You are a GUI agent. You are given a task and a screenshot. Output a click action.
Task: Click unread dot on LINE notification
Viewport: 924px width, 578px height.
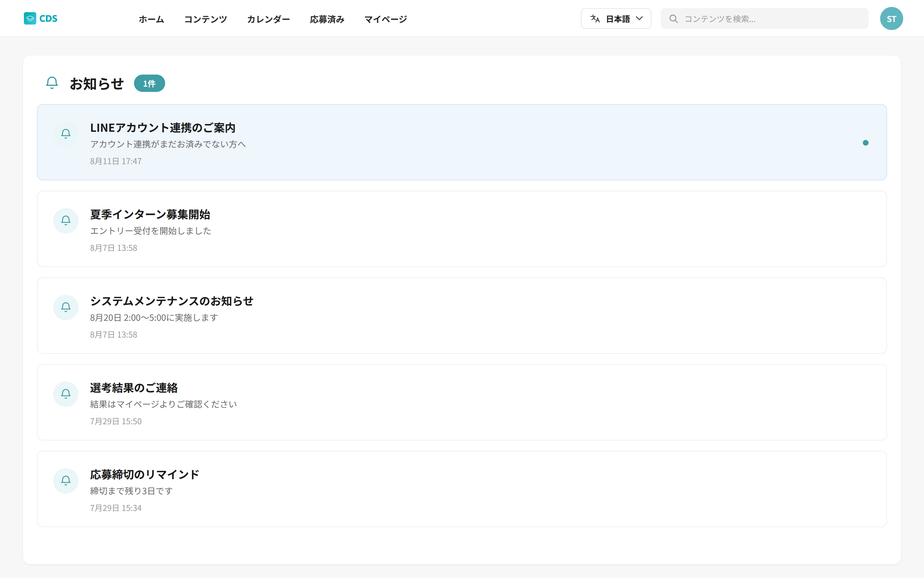click(866, 142)
